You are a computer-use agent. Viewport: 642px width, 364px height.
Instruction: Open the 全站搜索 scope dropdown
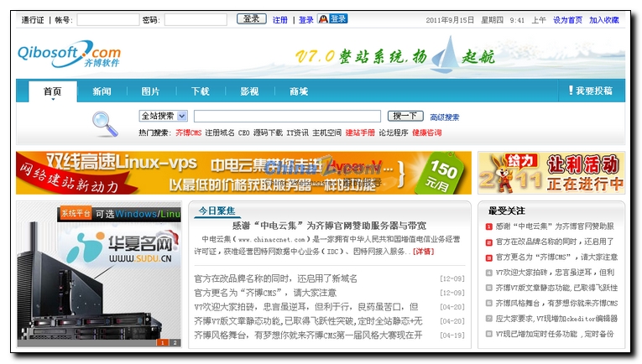[163, 116]
